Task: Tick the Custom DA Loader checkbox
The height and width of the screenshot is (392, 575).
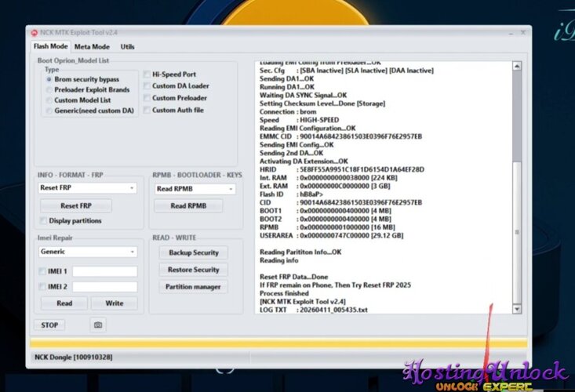Action: (x=147, y=86)
